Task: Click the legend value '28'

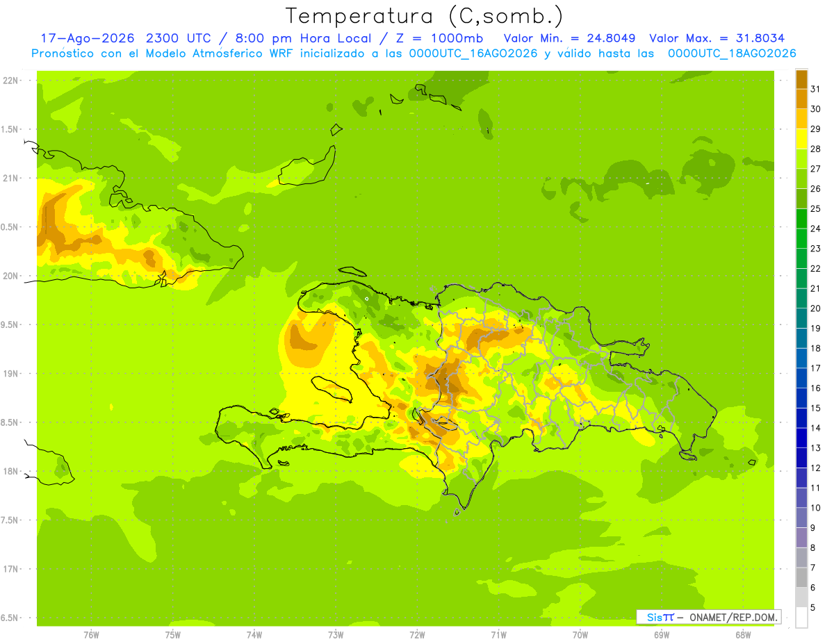Action: 816,149
